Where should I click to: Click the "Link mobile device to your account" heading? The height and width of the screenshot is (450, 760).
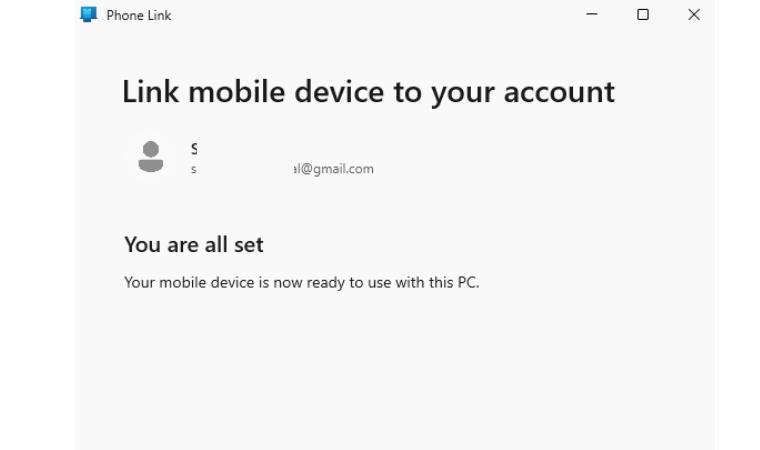coord(368,92)
